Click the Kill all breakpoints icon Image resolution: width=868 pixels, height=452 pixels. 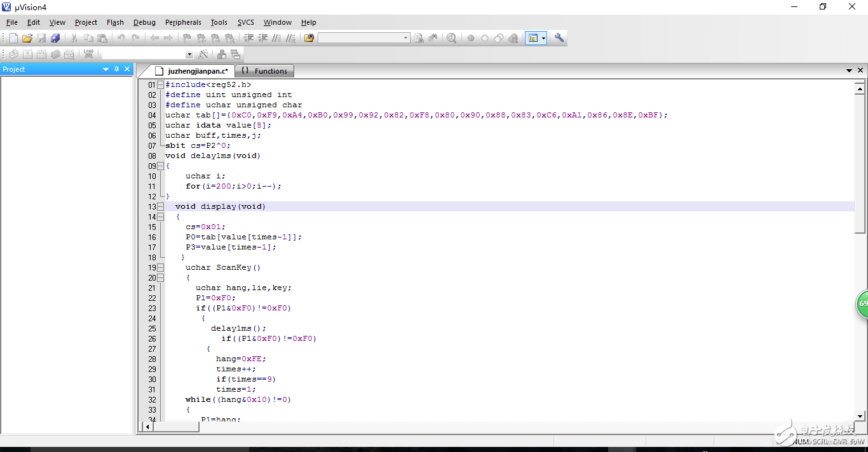pos(513,38)
